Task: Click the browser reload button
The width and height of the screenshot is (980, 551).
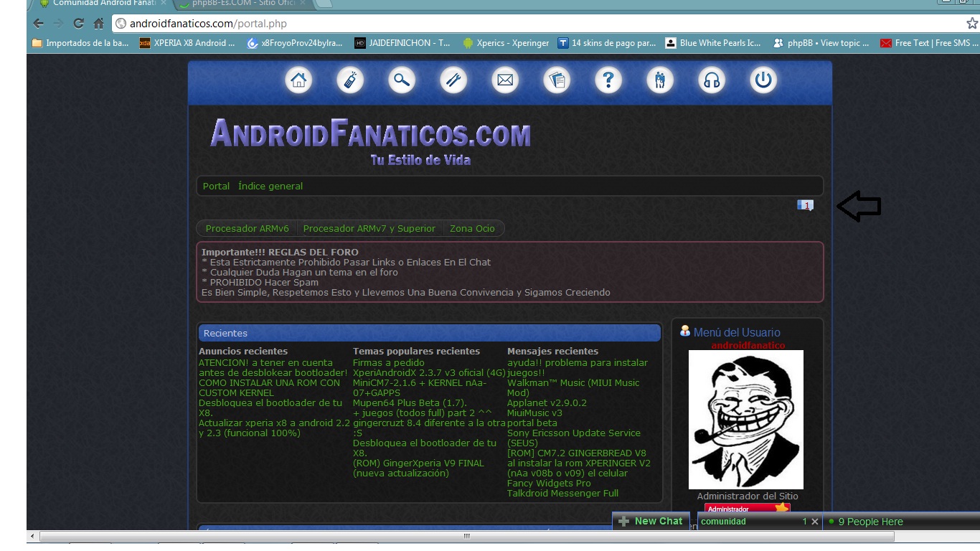Action: coord(79,24)
